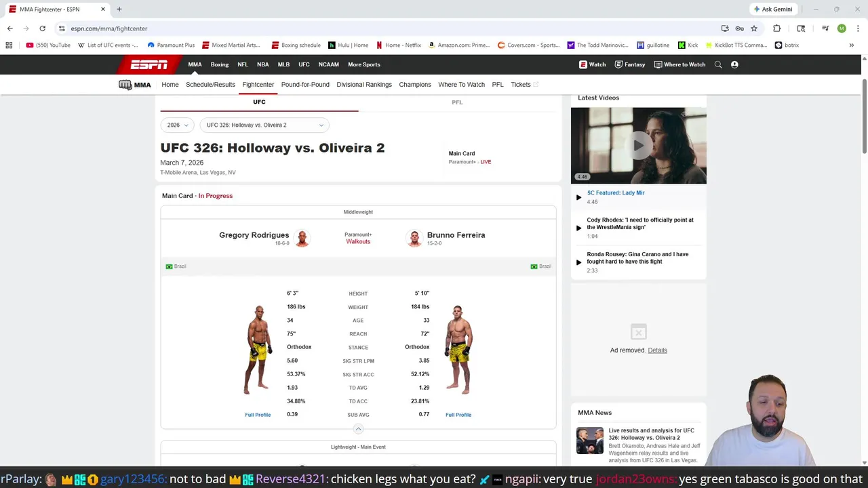Switch to the PFL tab
868x488 pixels.
pyautogui.click(x=457, y=102)
